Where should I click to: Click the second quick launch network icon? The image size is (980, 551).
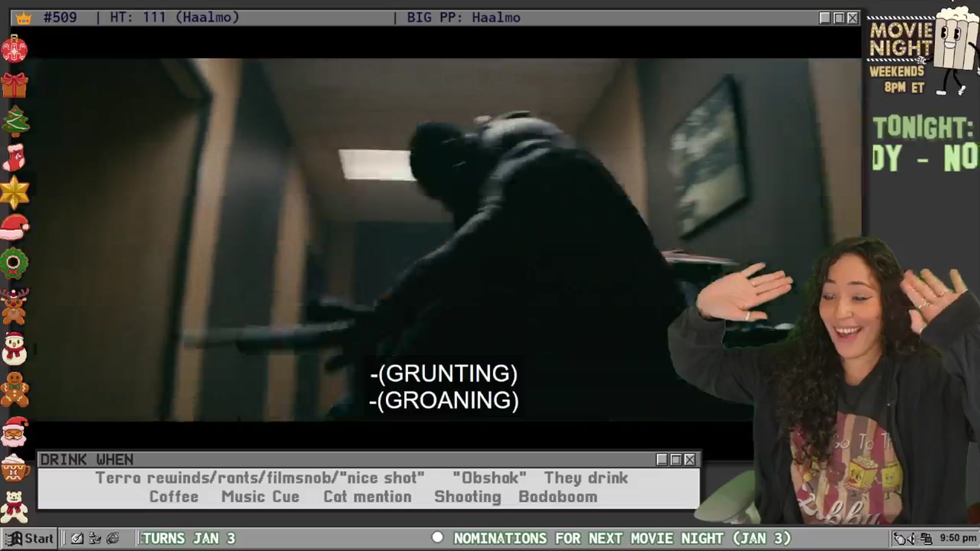click(x=95, y=538)
